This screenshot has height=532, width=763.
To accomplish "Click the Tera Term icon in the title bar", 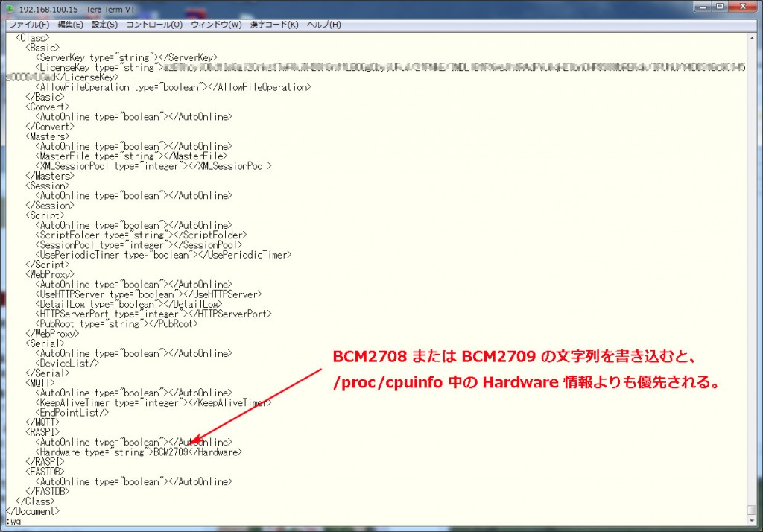I will click(x=9, y=9).
